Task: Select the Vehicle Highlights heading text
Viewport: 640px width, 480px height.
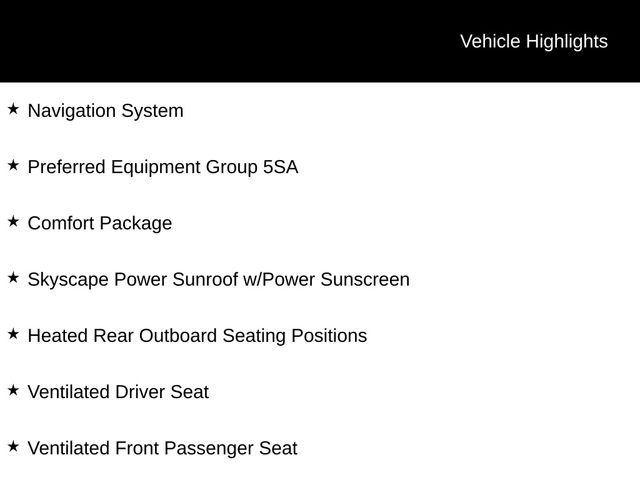Action: pyautogui.click(x=534, y=42)
